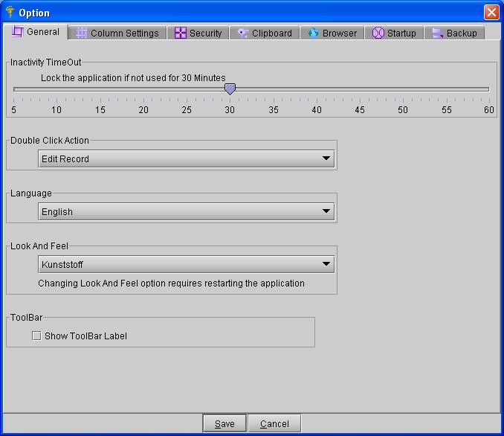Screen dimensions: 504x436
Task: Click the slider tick label 60
Action: click(x=489, y=110)
